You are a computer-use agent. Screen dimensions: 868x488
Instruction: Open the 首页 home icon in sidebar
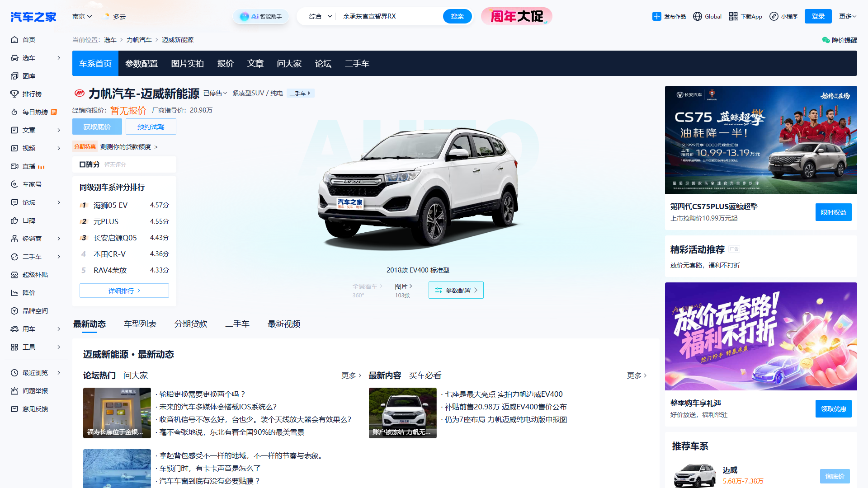tap(14, 40)
